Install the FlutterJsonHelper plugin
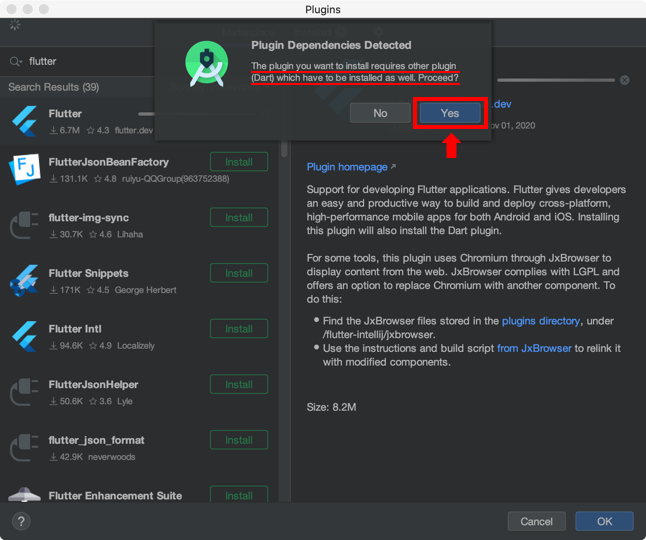 (239, 384)
